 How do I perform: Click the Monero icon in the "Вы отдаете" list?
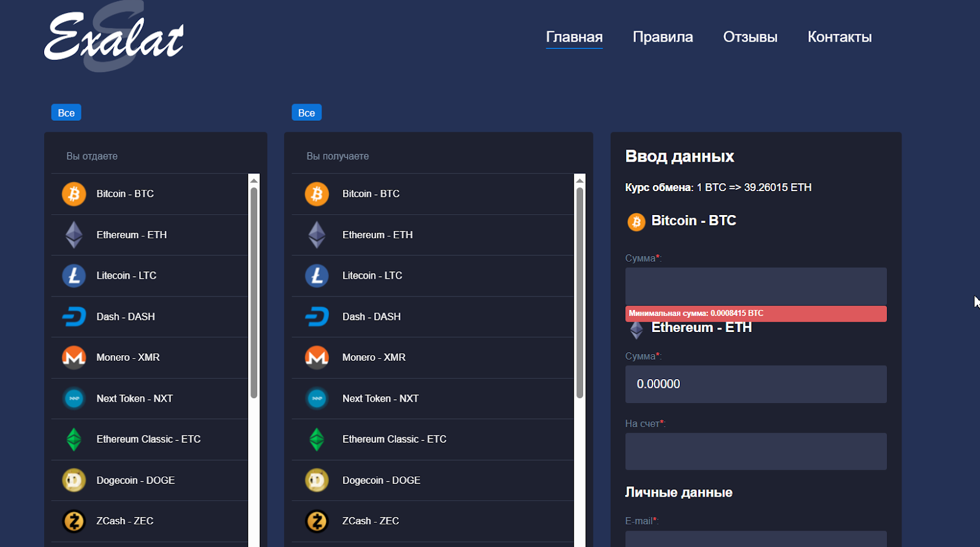coord(74,357)
